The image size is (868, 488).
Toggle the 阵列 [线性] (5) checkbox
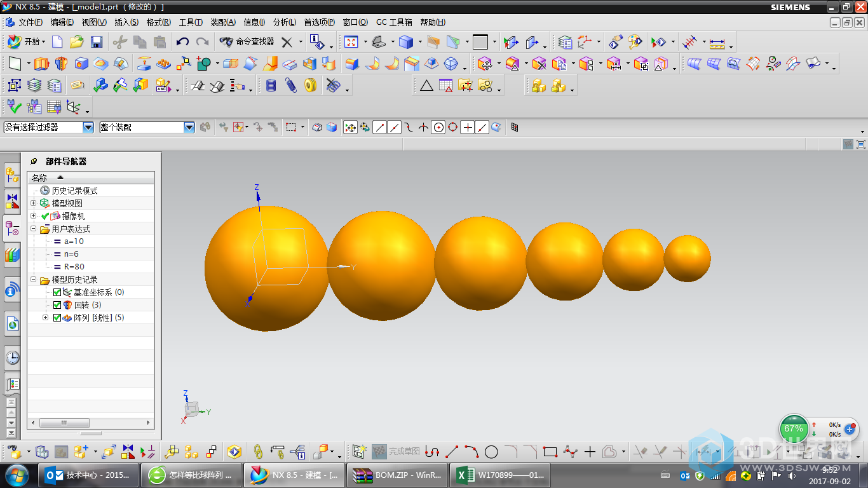pos(57,318)
